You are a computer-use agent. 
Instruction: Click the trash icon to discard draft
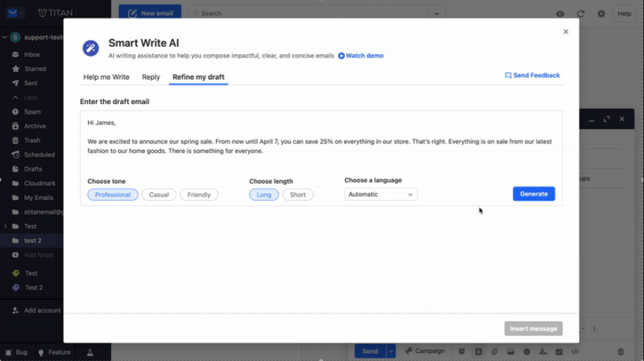(621, 351)
